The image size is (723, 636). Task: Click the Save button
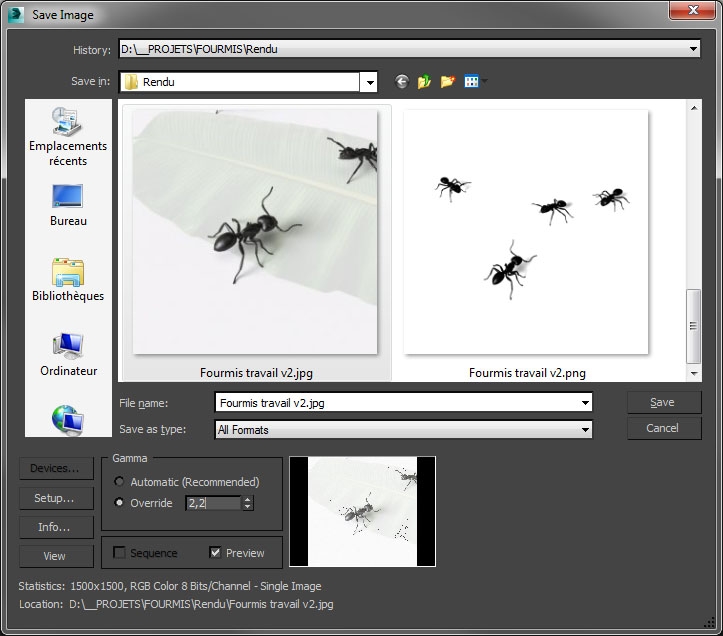click(664, 403)
